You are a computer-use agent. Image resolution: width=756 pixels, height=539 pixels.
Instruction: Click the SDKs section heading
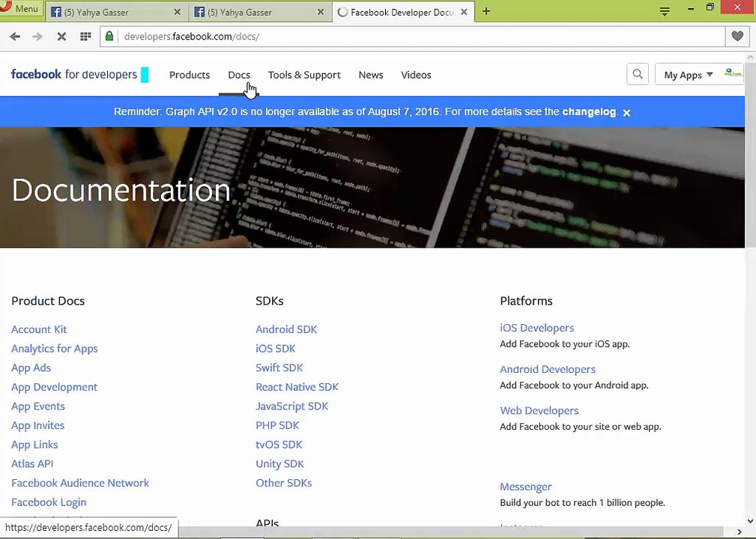[270, 301]
